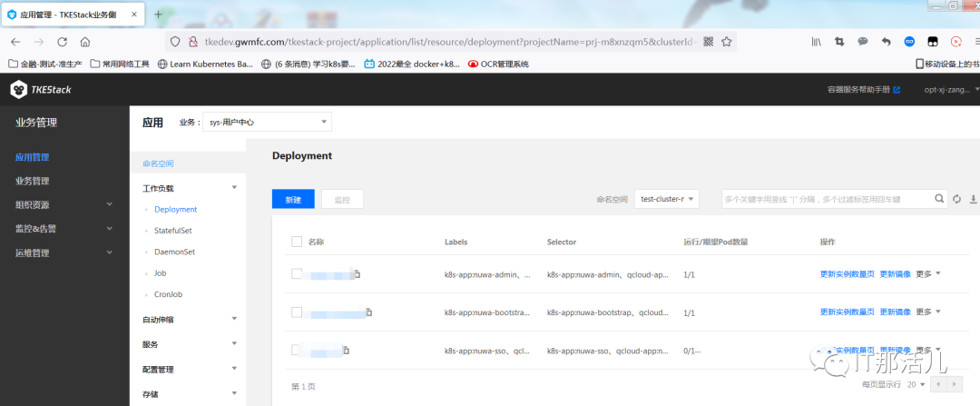Click 更新实例数量页 for nuwa-bootstrap row

847,312
